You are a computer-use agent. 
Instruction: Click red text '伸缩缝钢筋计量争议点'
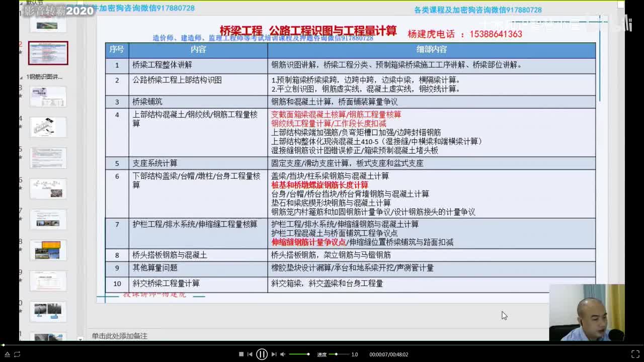click(x=308, y=242)
